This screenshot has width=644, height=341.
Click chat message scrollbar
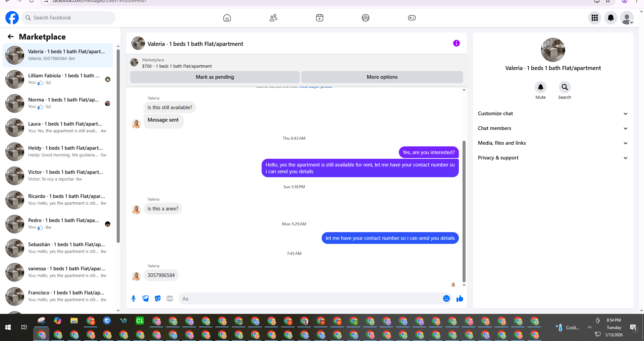pos(464,211)
